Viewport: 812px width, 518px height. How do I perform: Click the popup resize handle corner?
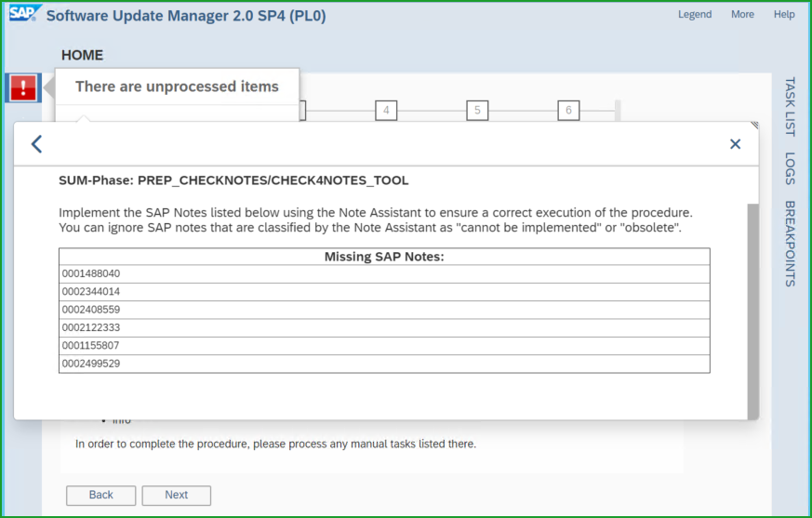click(754, 125)
